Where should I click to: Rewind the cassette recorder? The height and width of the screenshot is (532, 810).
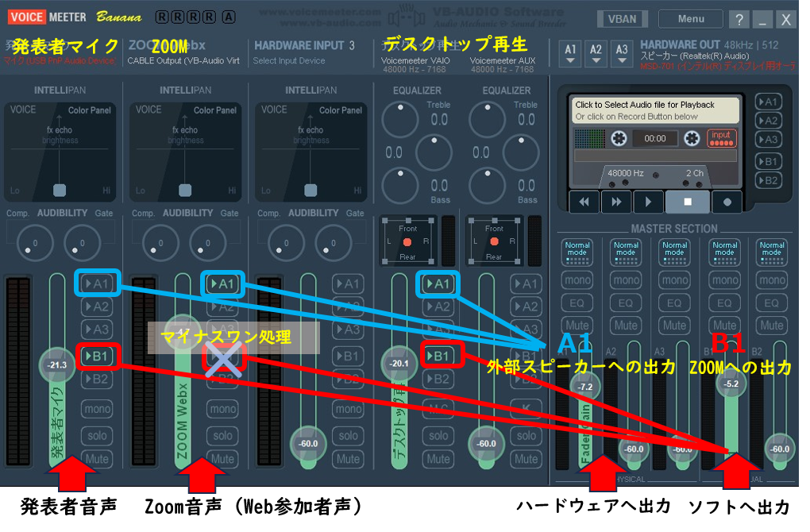pyautogui.click(x=584, y=202)
